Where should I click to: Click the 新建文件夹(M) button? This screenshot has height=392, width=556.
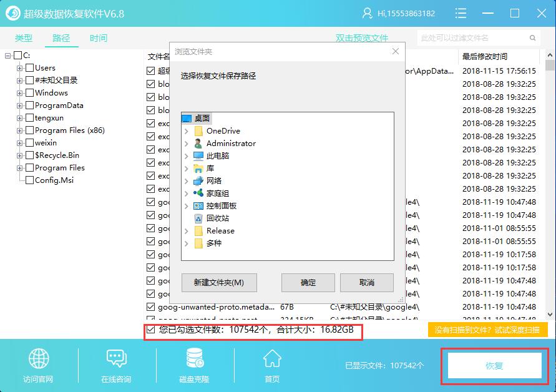tap(219, 283)
